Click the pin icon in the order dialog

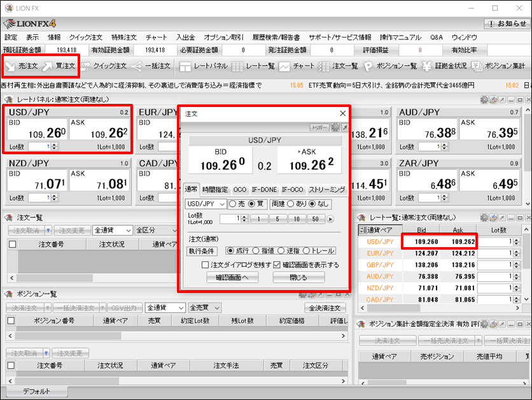pyautogui.click(x=345, y=127)
